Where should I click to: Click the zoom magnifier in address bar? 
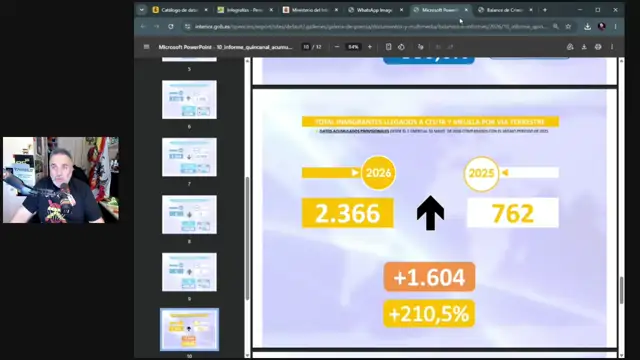[556, 27]
